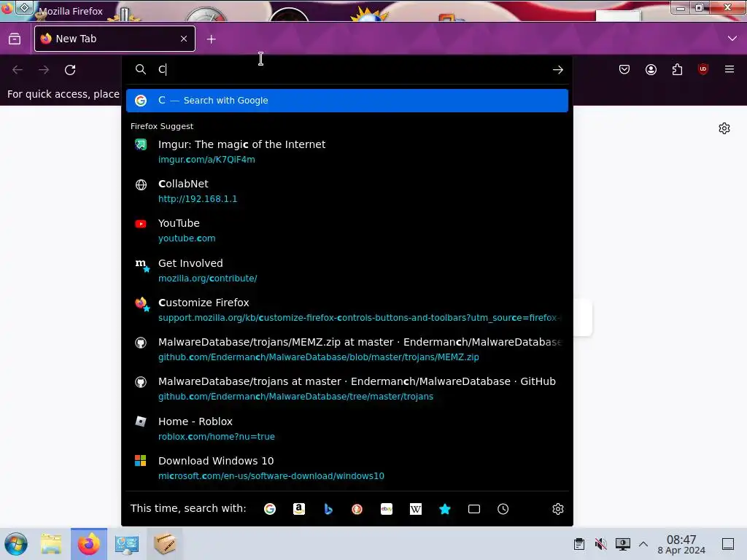Screen dimensions: 747x560
Task: Search open tabs with the tab icon
Action: tap(474, 509)
